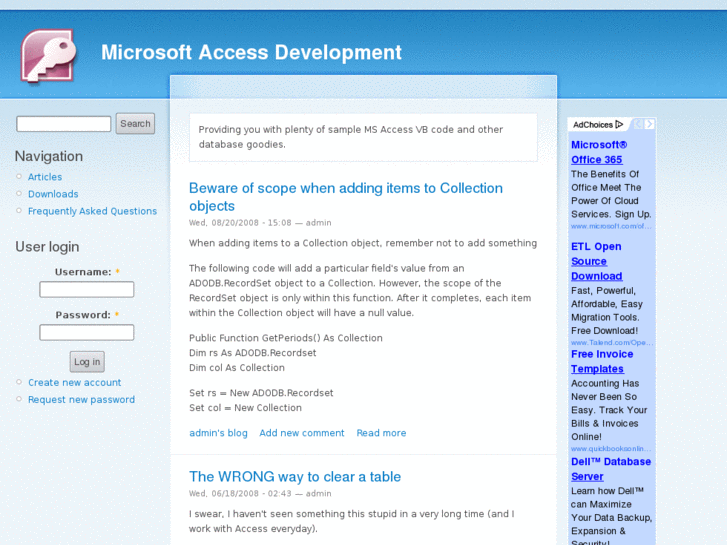The height and width of the screenshot is (545, 727).
Task: Show previous ad with left arrow
Action: (638, 124)
